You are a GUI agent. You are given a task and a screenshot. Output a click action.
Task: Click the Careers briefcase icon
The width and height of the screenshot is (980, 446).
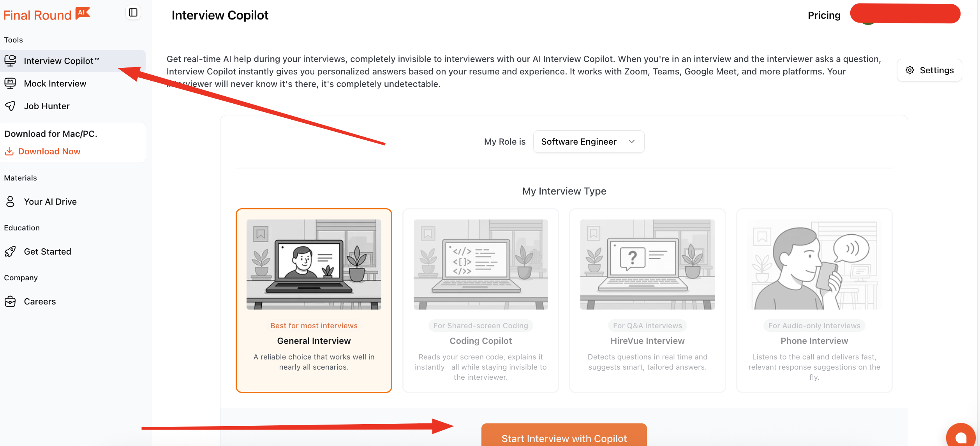pos(10,301)
